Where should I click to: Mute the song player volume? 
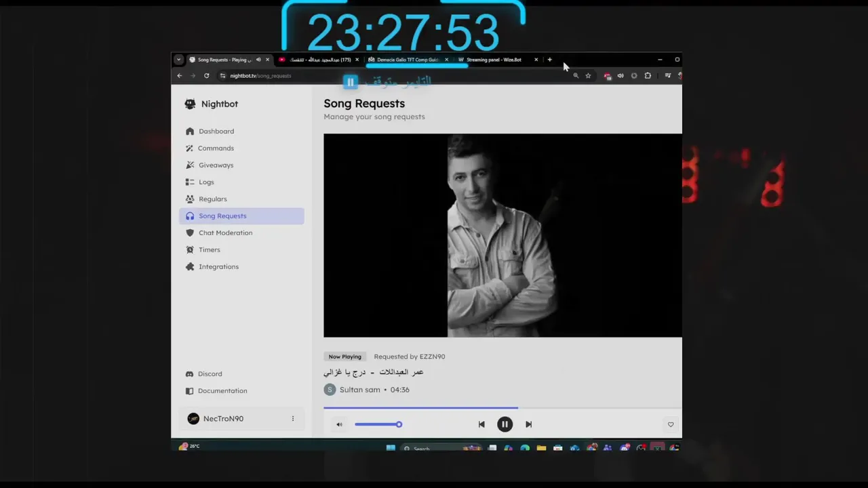tap(339, 424)
